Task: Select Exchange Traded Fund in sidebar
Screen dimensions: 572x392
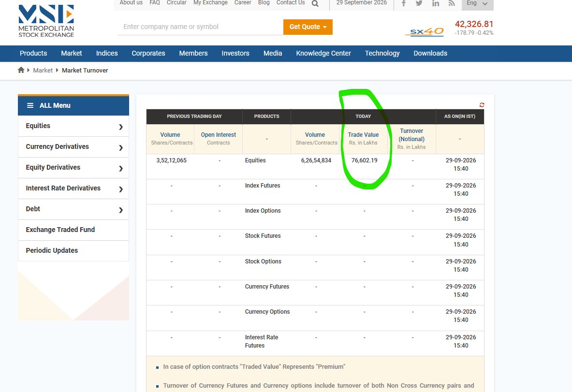Action: click(x=73, y=230)
